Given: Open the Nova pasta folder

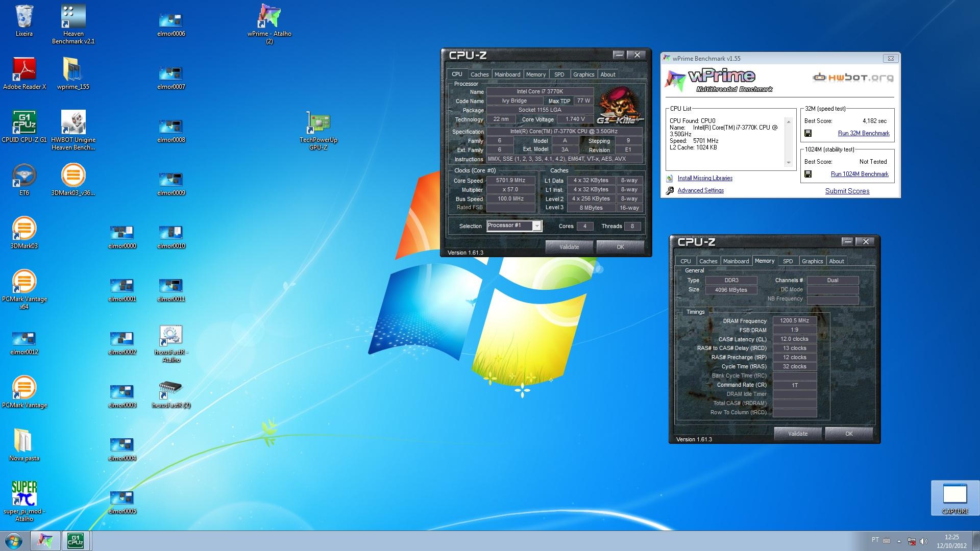Looking at the screenshot, I should click(x=24, y=445).
